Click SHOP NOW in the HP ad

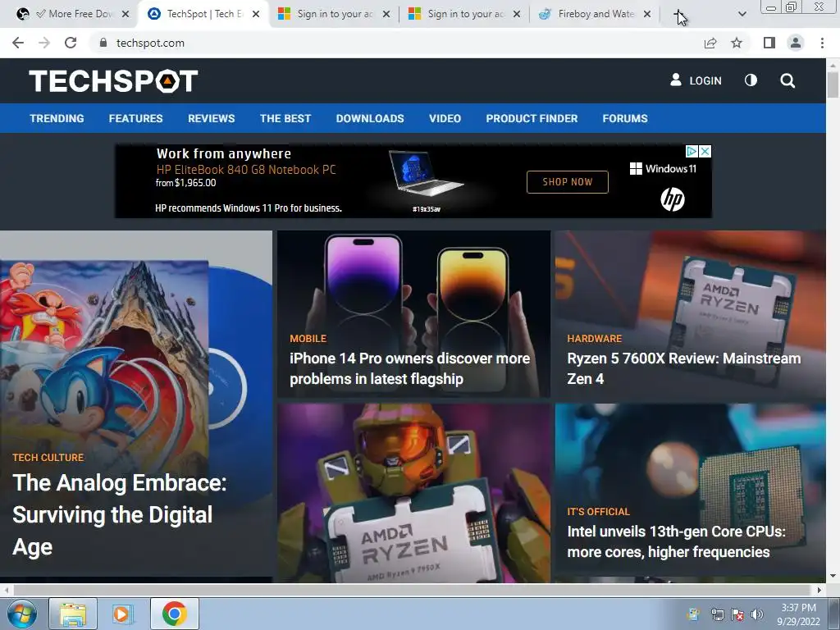(568, 182)
